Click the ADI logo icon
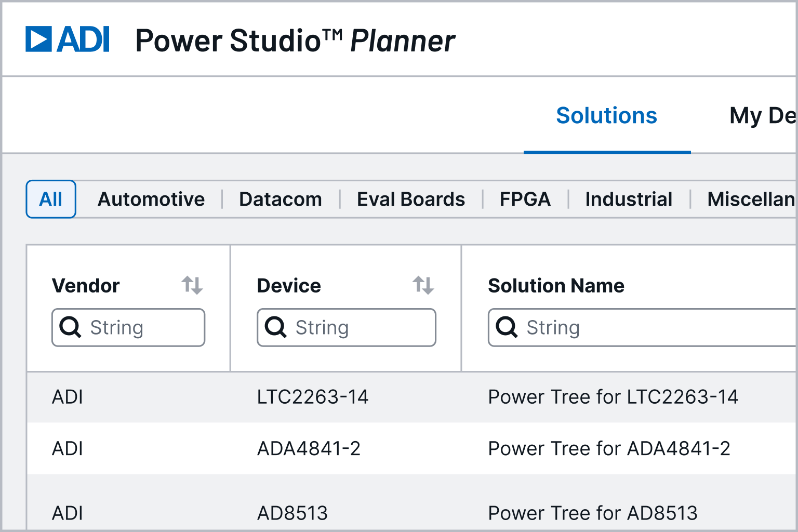Viewport: 798px width, 532px height. tap(39, 38)
